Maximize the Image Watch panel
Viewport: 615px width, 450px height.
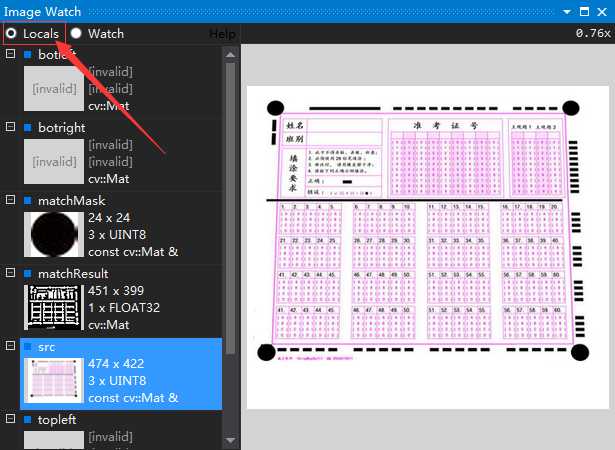tap(584, 11)
